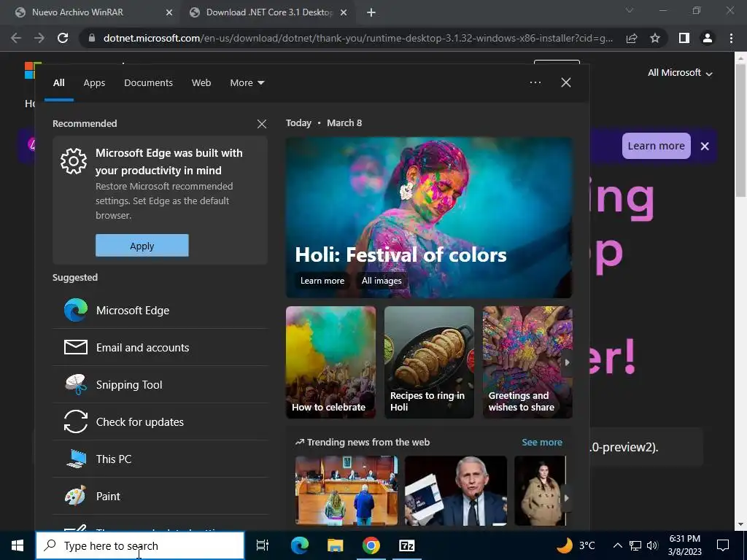Viewport: 747px width, 560px height.
Task: Click Learn more on the Holi image
Action: [x=322, y=281]
